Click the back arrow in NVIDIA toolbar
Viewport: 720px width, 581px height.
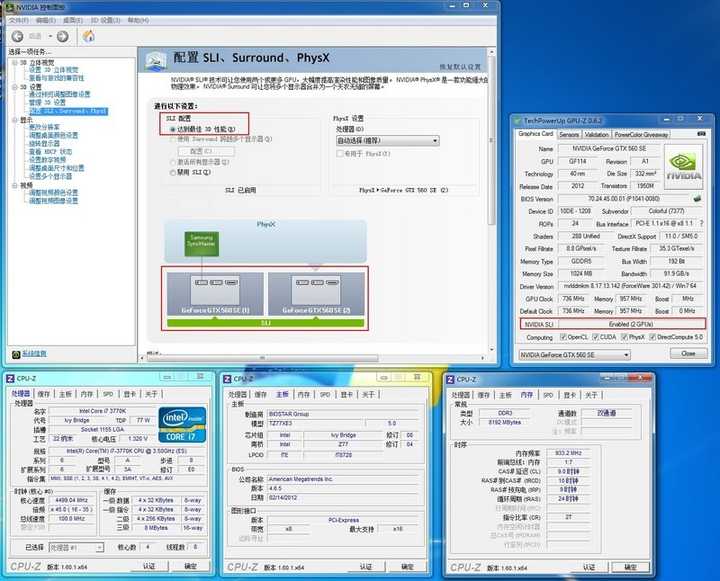(x=15, y=36)
